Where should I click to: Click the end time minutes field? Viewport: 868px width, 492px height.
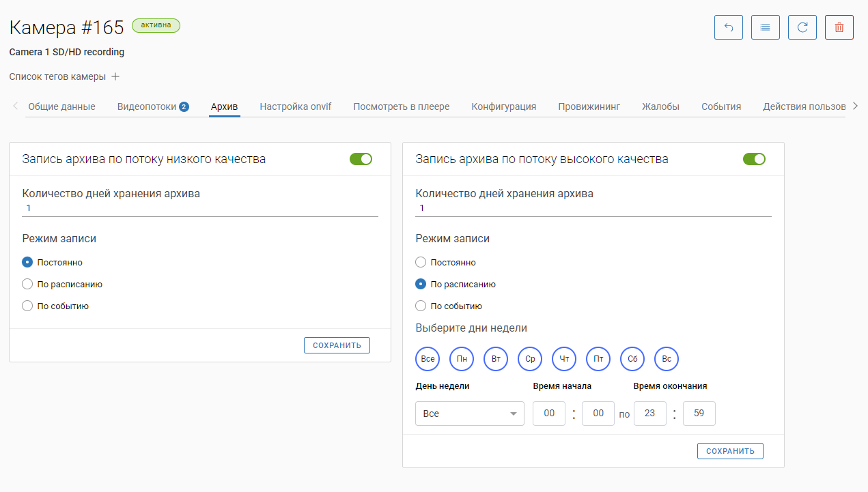699,414
